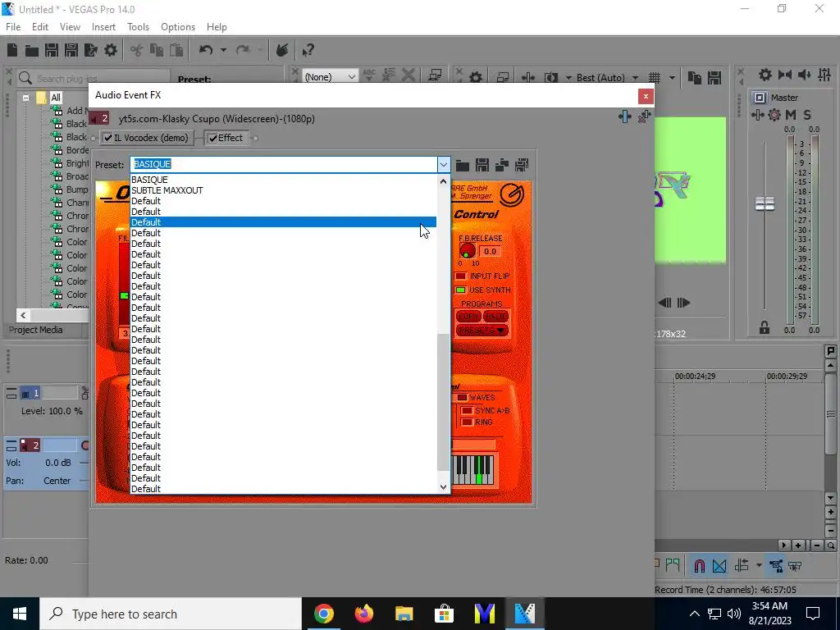
Task: Click the COPY program button
Action: pos(468,317)
